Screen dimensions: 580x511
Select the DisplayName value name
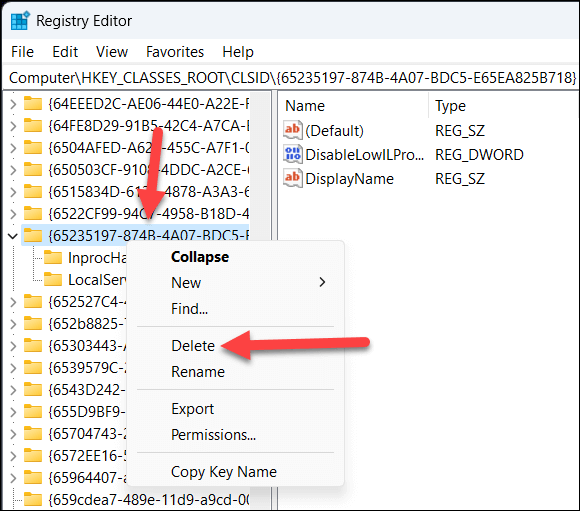tap(349, 179)
